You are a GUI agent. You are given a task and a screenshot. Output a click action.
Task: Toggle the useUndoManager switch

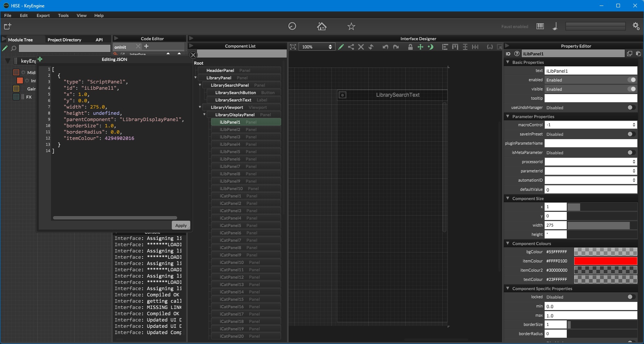point(631,108)
